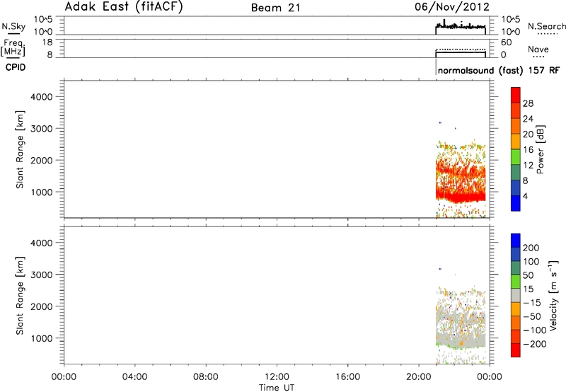Click the 'Adak East (fitACF)' title
Screen dimensions: 566x392
point(123,7)
